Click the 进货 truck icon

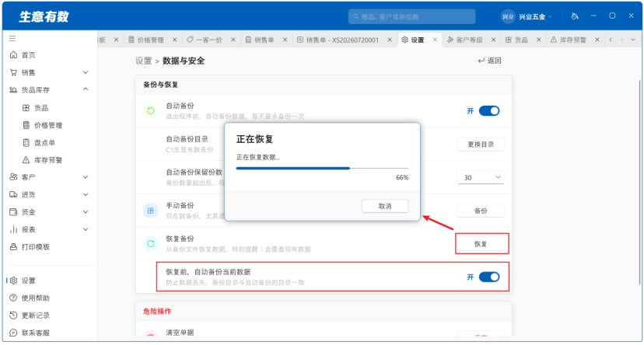pos(13,194)
